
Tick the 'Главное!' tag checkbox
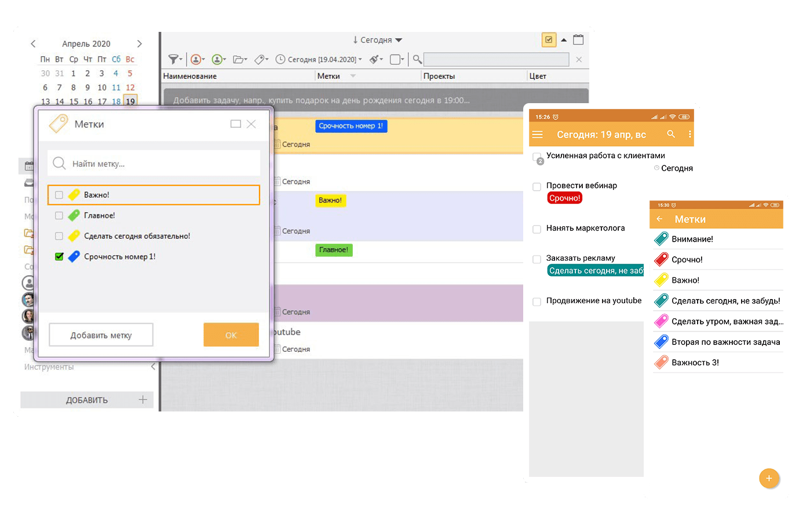pyautogui.click(x=59, y=216)
